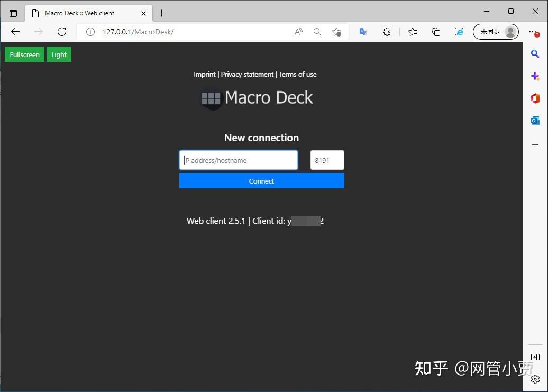The width and height of the screenshot is (548, 392).
Task: Toggle Fullscreen mode for the web client
Action: click(24, 54)
